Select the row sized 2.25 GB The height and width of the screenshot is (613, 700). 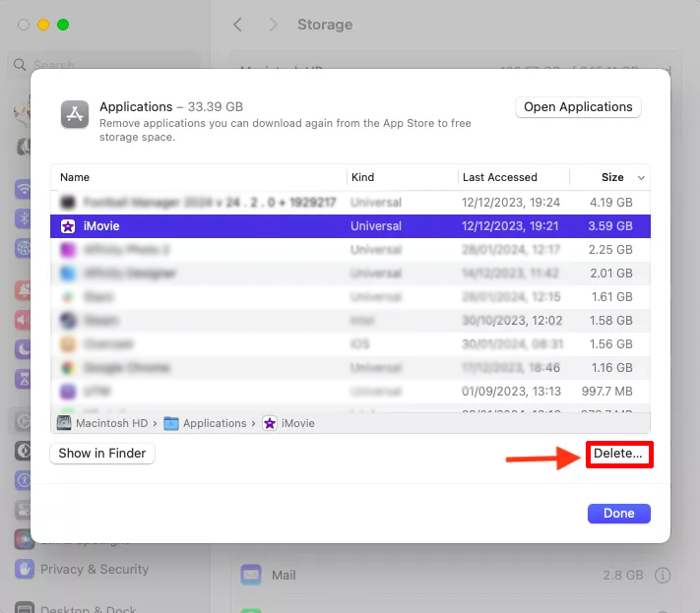click(x=350, y=249)
